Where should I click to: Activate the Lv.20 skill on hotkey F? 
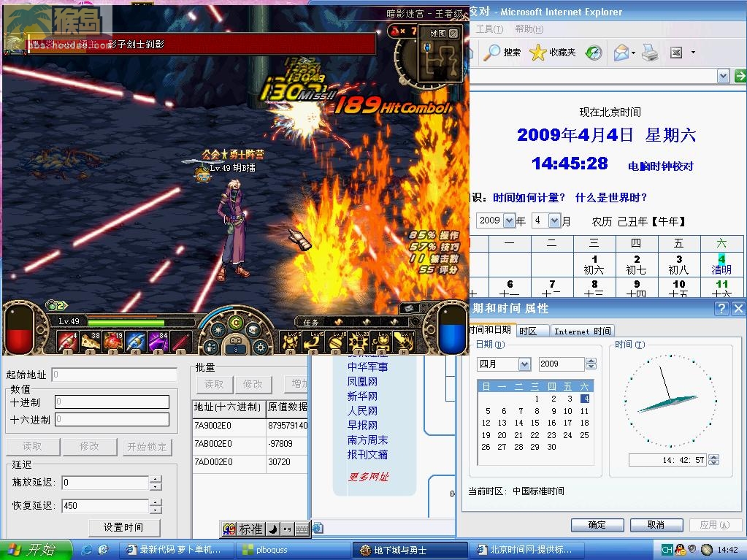359,342
